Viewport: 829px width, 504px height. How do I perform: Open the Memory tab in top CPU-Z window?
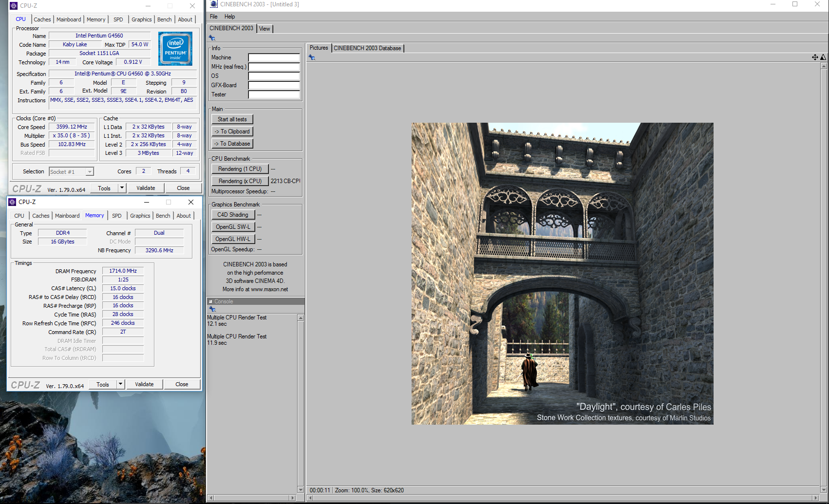[96, 19]
